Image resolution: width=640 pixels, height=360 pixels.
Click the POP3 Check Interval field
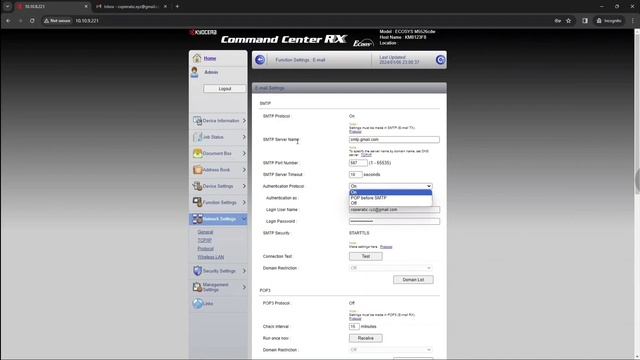click(354, 327)
